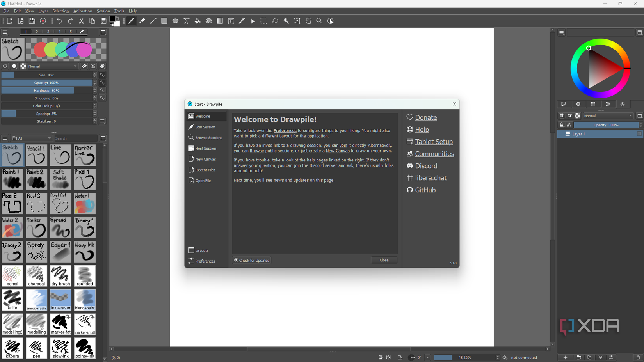The image size is (644, 362).
Task: Open the brush settings hamburger menu
Action: [5, 32]
